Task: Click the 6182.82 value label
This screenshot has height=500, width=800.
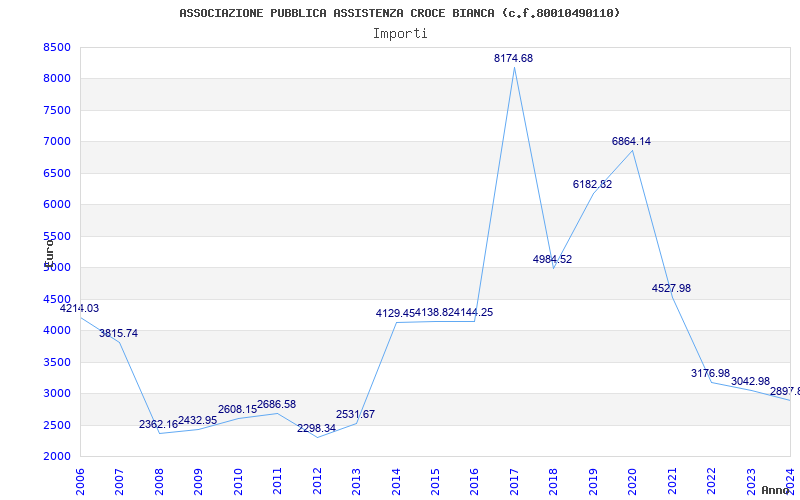Action: (592, 184)
